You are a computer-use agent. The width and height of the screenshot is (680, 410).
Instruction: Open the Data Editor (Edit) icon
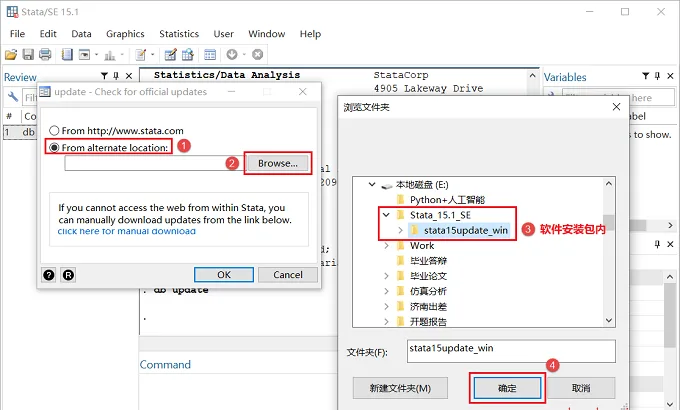[x=170, y=54]
